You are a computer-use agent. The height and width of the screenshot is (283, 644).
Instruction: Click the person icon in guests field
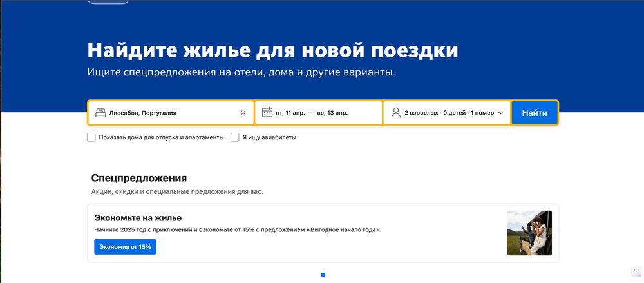click(396, 113)
